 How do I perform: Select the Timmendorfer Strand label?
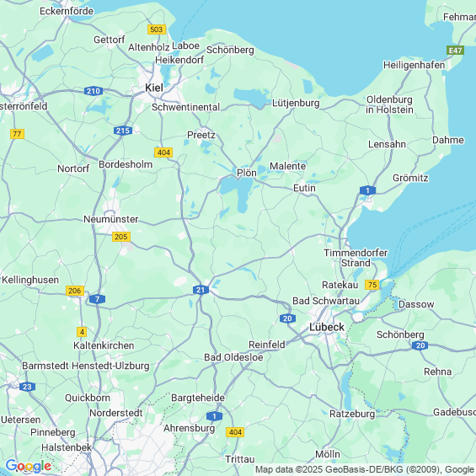point(356,258)
